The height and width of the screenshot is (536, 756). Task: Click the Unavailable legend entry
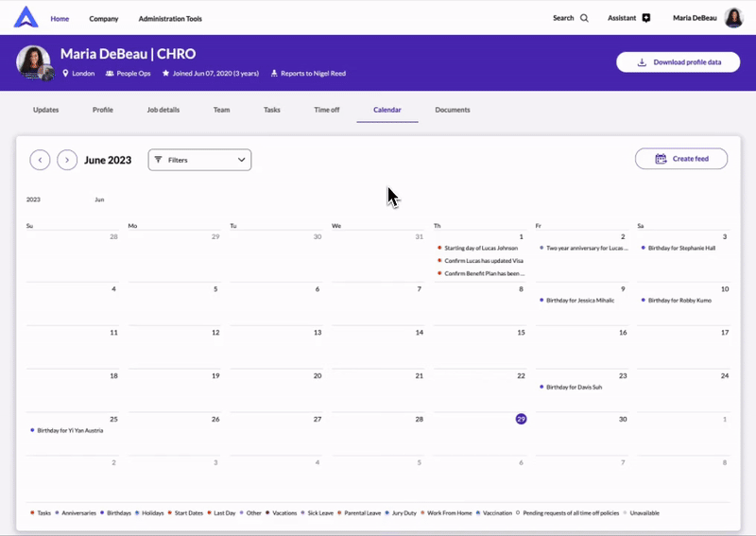pos(641,513)
